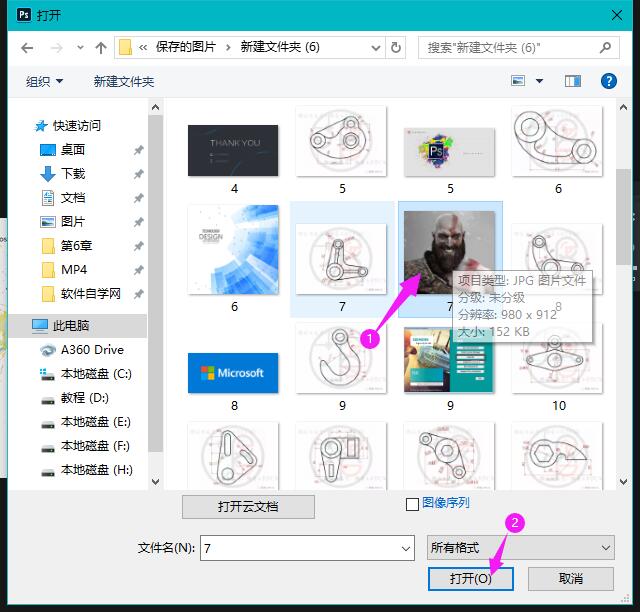Open 下载 folder in sidebar
This screenshot has height=612, width=640.
pos(73,174)
